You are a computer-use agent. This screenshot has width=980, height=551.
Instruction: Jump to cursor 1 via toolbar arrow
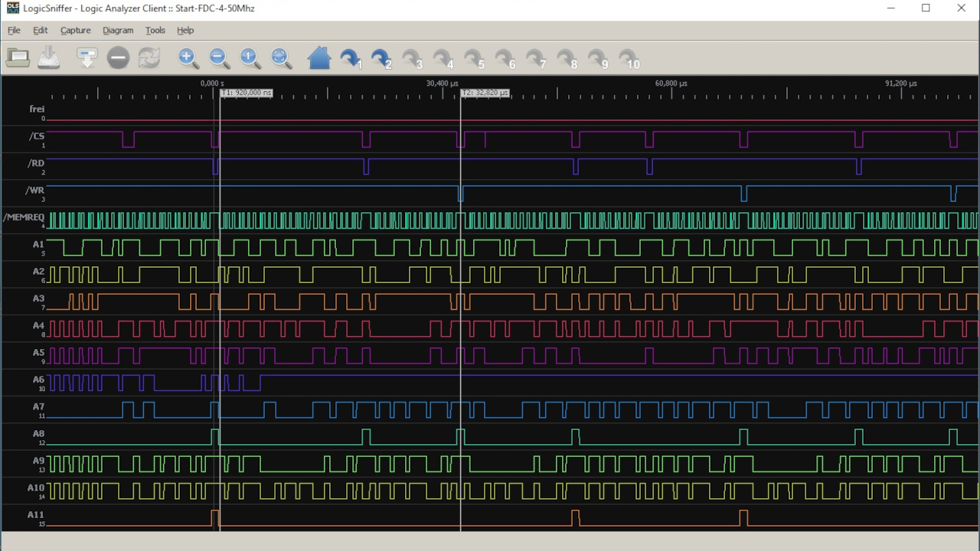(x=351, y=58)
